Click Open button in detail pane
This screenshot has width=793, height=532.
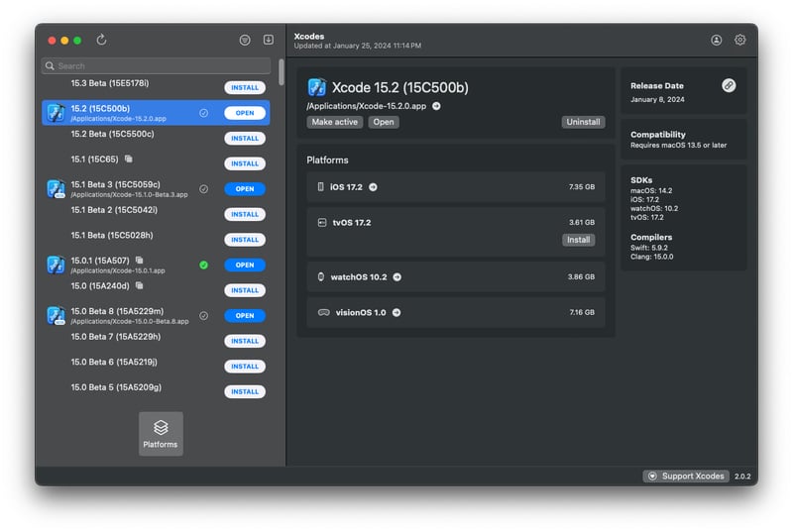(384, 122)
